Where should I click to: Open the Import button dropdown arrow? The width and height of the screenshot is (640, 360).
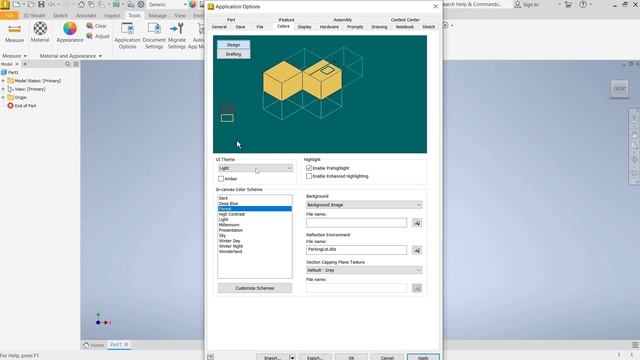292,357
